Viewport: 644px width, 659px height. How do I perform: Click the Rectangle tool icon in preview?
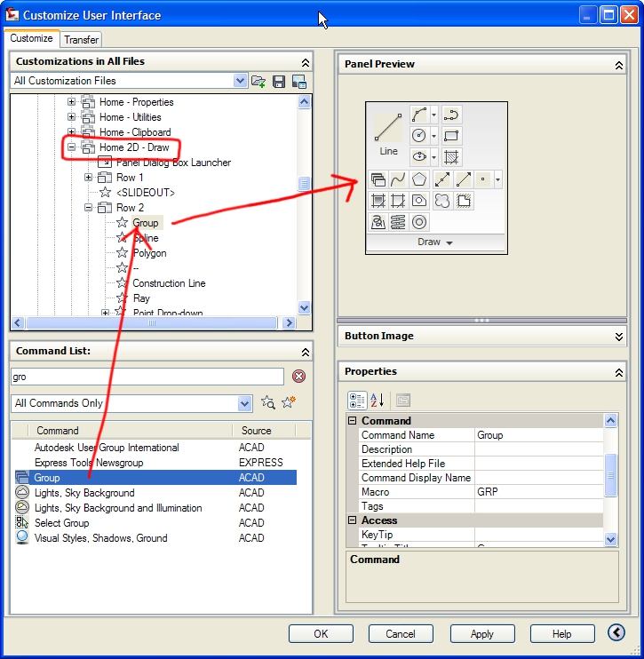(451, 136)
